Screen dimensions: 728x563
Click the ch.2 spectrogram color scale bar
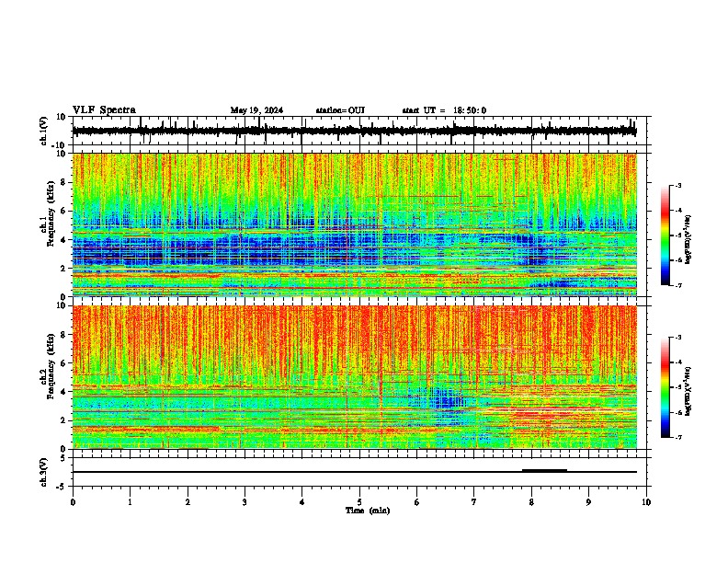[665, 387]
